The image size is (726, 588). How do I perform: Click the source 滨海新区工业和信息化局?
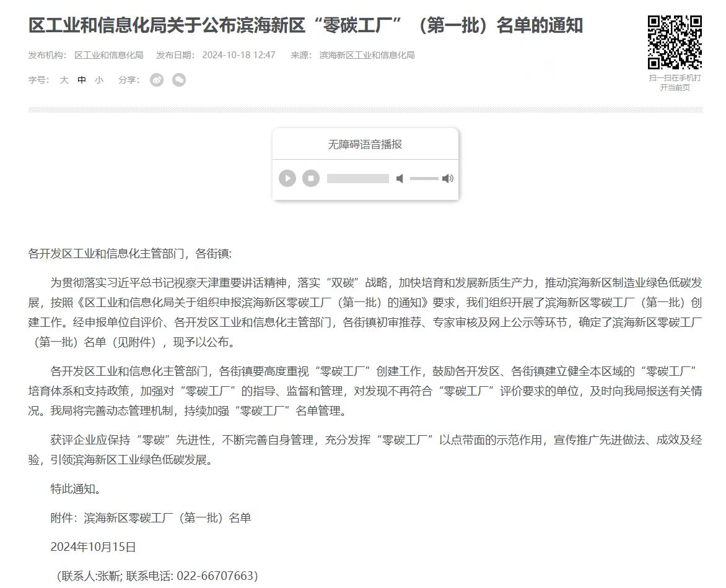click(367, 55)
